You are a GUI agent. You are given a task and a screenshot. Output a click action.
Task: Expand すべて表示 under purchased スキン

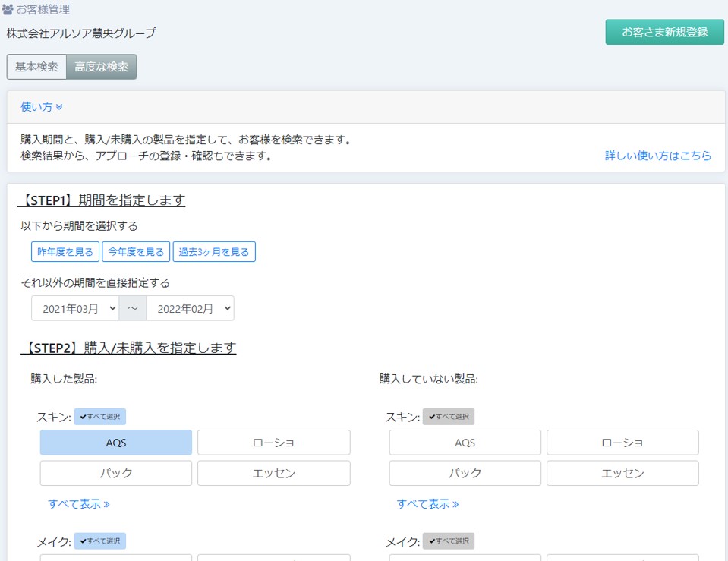pyautogui.click(x=79, y=504)
